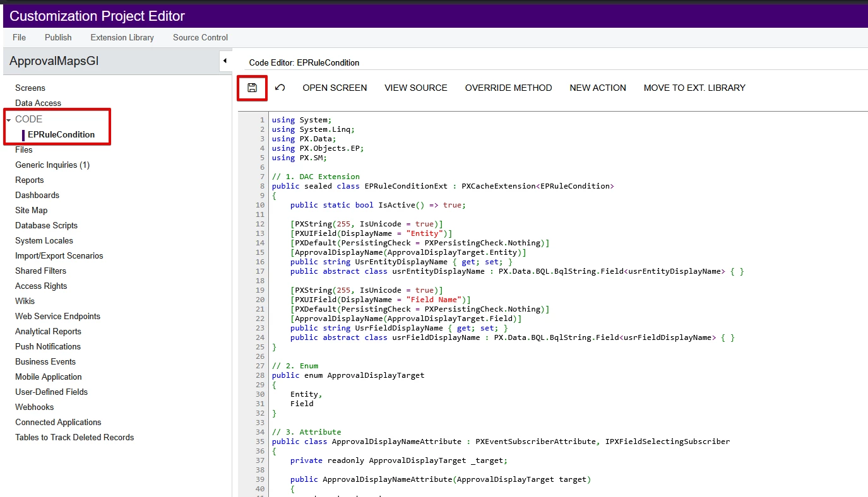Click VIEW SOURCE in the toolbar
The width and height of the screenshot is (868, 497).
click(x=416, y=88)
